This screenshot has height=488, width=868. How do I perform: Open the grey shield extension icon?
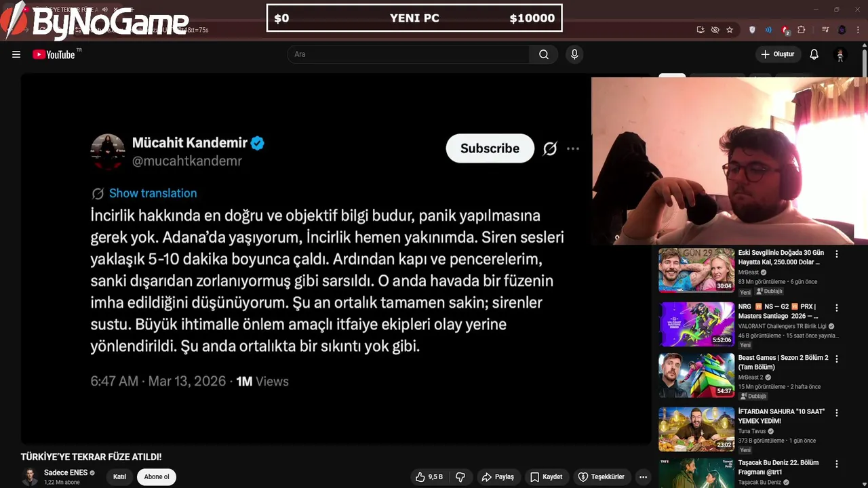(752, 30)
